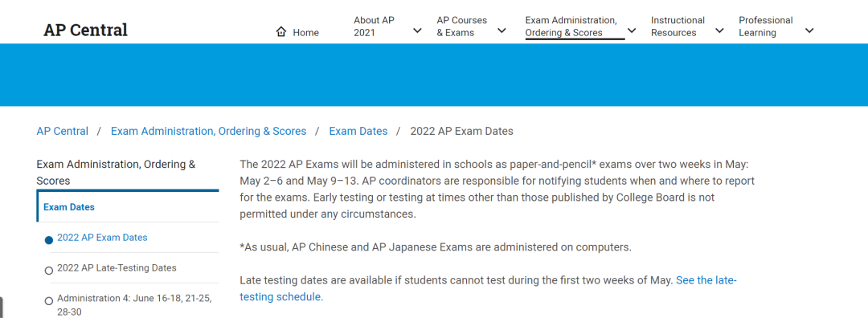Expand the AP Courses & Exams chevron

tap(502, 31)
